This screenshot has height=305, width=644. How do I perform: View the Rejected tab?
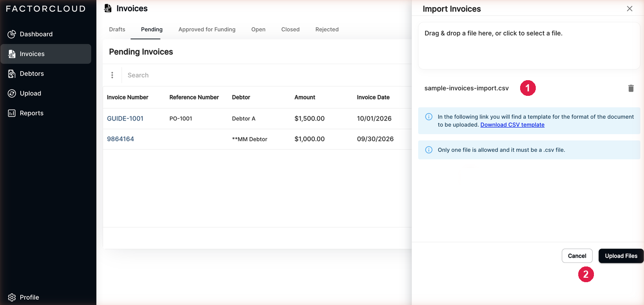pos(327,30)
